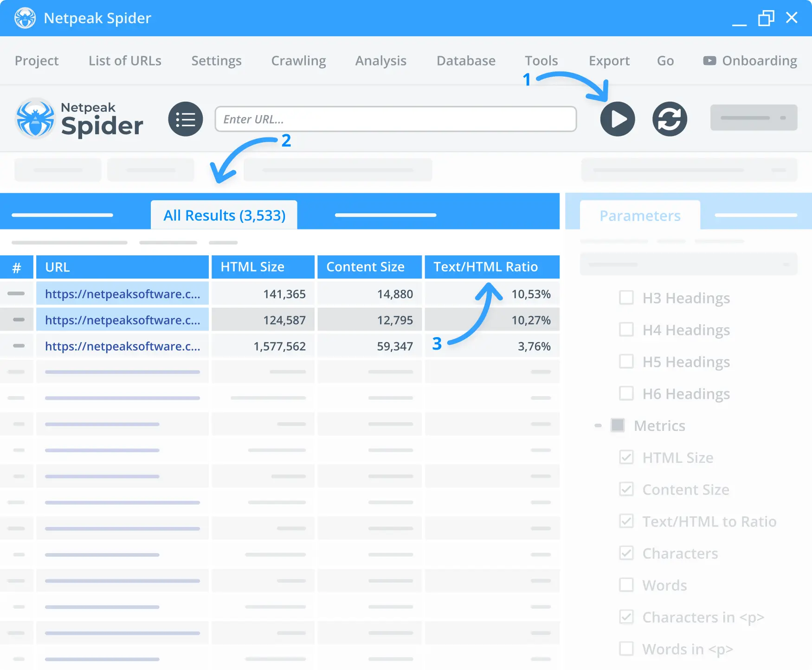Open URL in row with HTML size 124,587
This screenshot has width=812, height=670.
pos(122,320)
